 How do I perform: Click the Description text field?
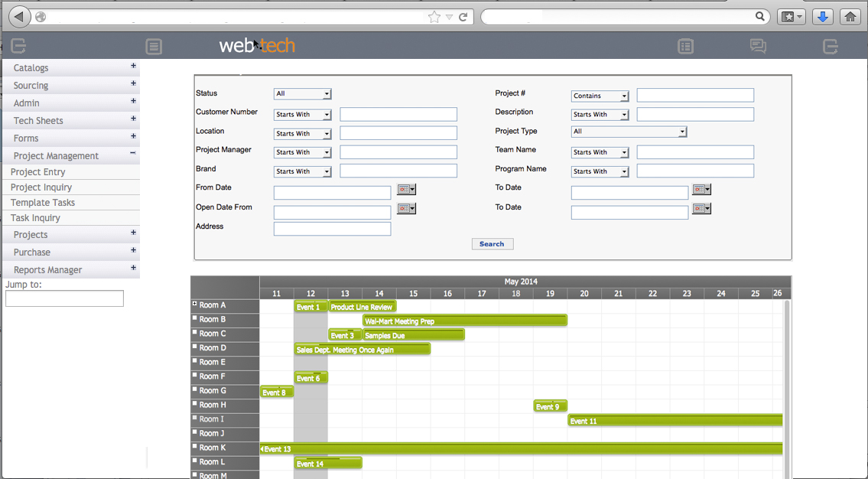695,115
